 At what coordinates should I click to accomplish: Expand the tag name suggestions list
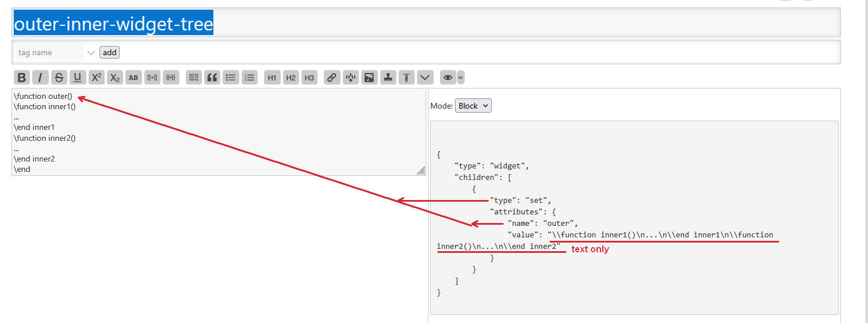[90, 53]
